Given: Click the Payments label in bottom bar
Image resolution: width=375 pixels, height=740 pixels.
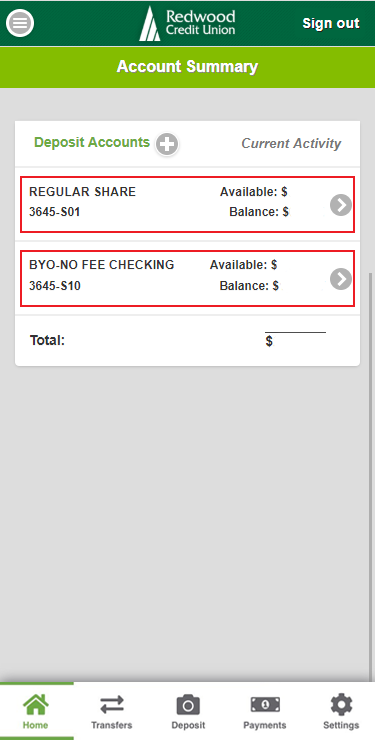Looking at the screenshot, I should 265,725.
